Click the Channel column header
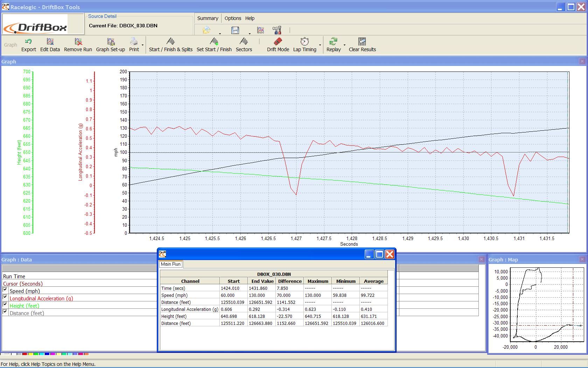This screenshot has width=588, height=368. click(x=190, y=281)
